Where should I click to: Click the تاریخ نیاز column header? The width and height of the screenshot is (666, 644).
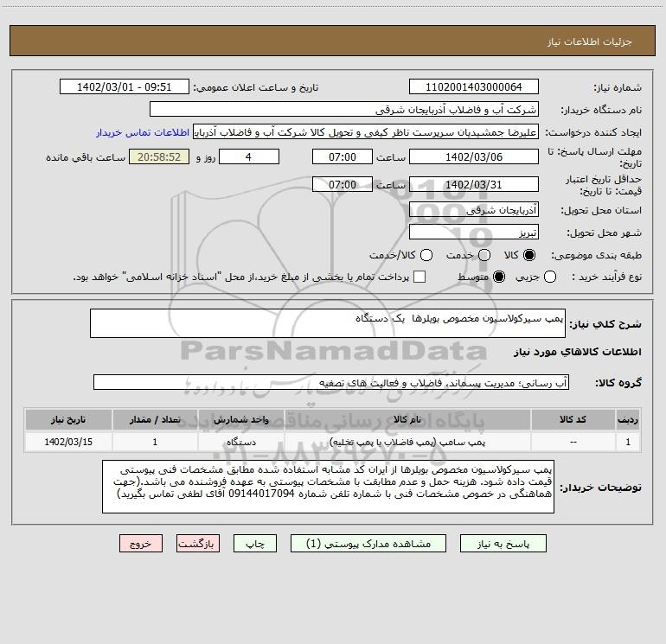[68, 419]
